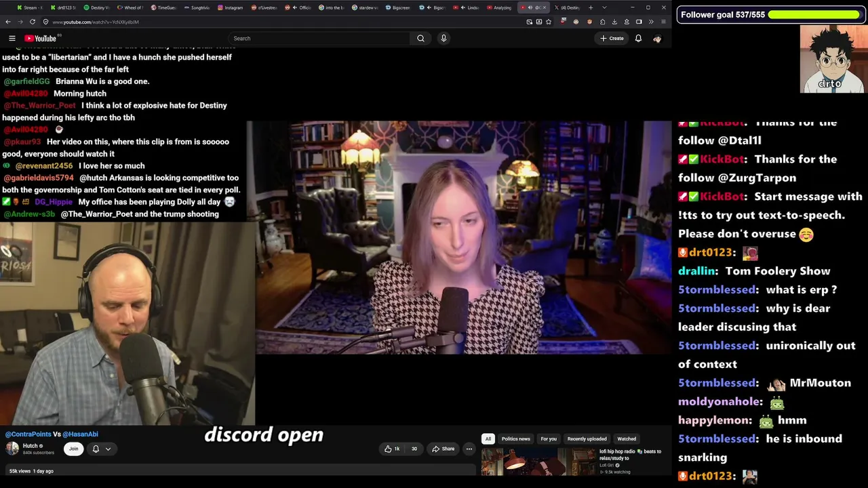Go back with the browser back arrow
868x488 pixels.
(8, 22)
